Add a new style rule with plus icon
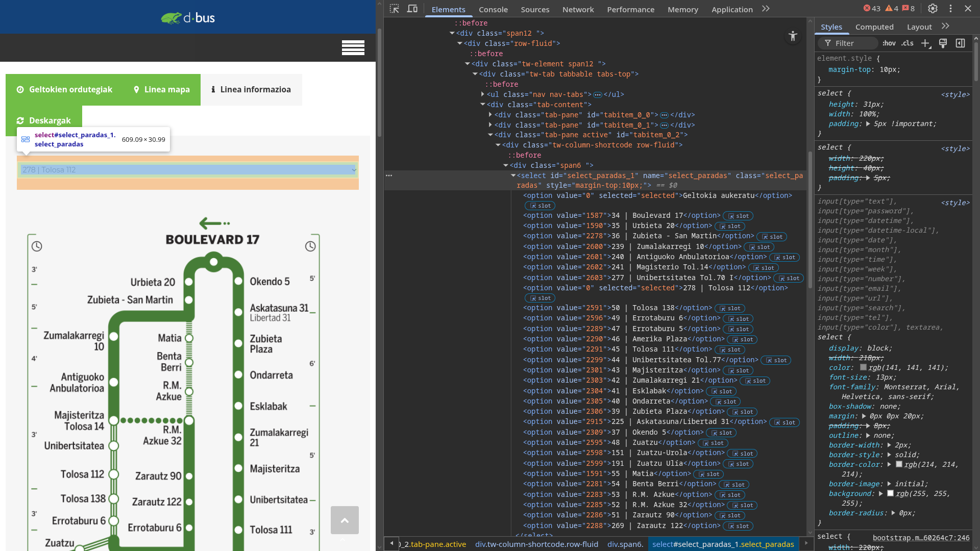This screenshot has width=980, height=551. [925, 43]
